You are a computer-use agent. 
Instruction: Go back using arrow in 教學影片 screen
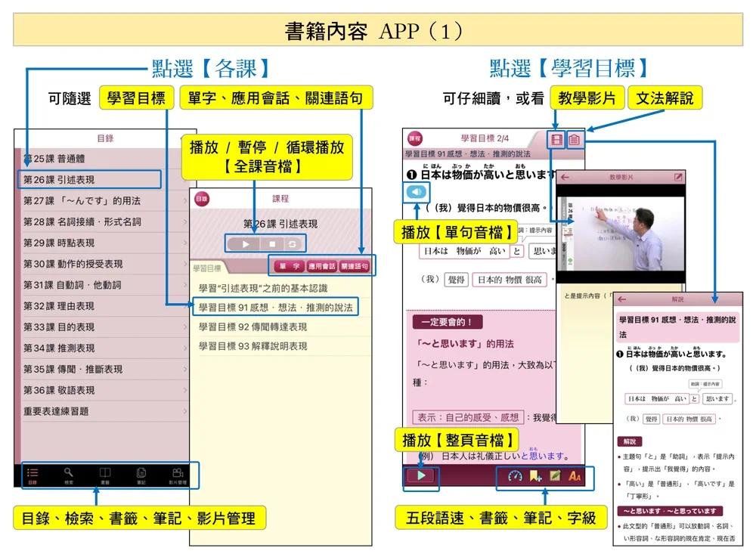coord(565,178)
